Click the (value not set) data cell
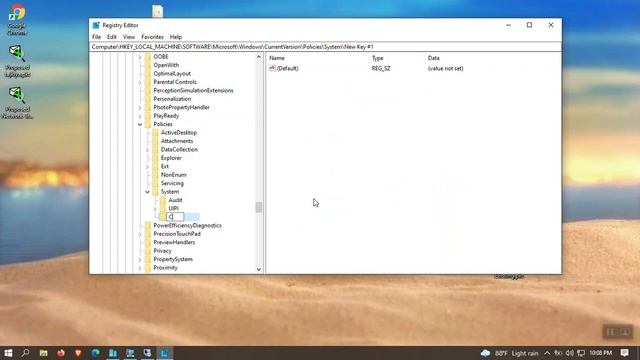Image resolution: width=640 pixels, height=360 pixels. point(445,68)
